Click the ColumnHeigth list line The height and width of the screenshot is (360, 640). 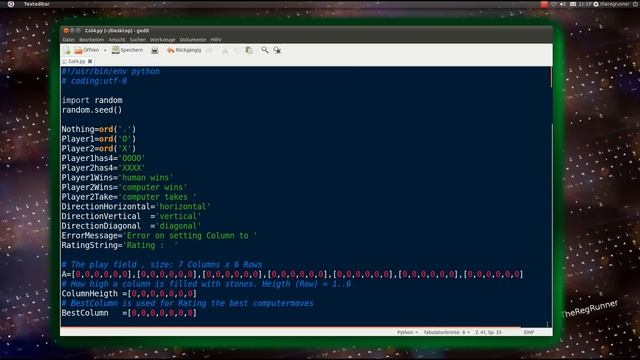pos(129,293)
